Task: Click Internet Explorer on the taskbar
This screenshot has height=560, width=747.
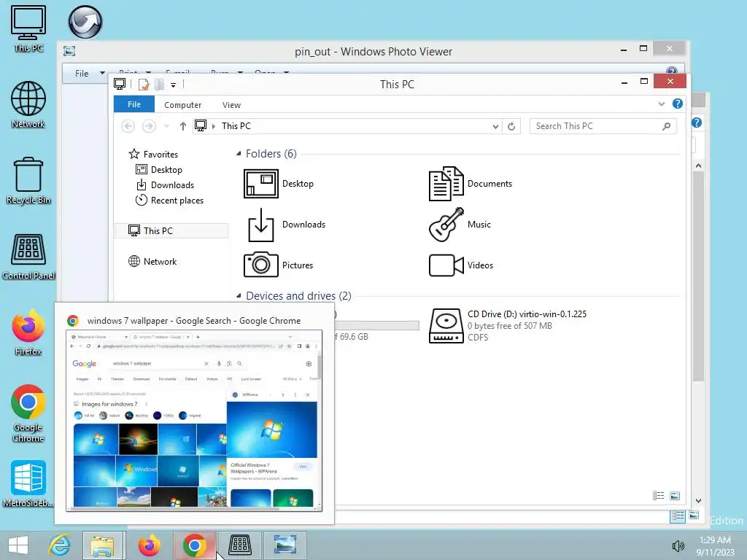Action: (59, 545)
